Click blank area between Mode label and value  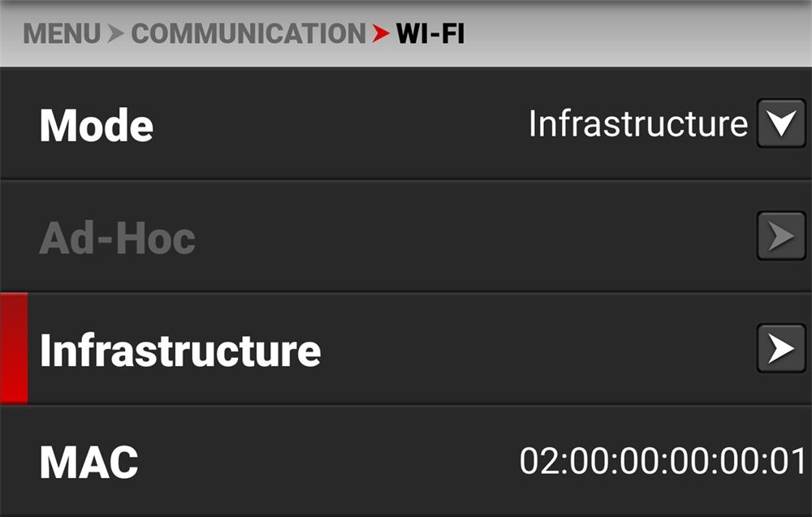(x=341, y=125)
